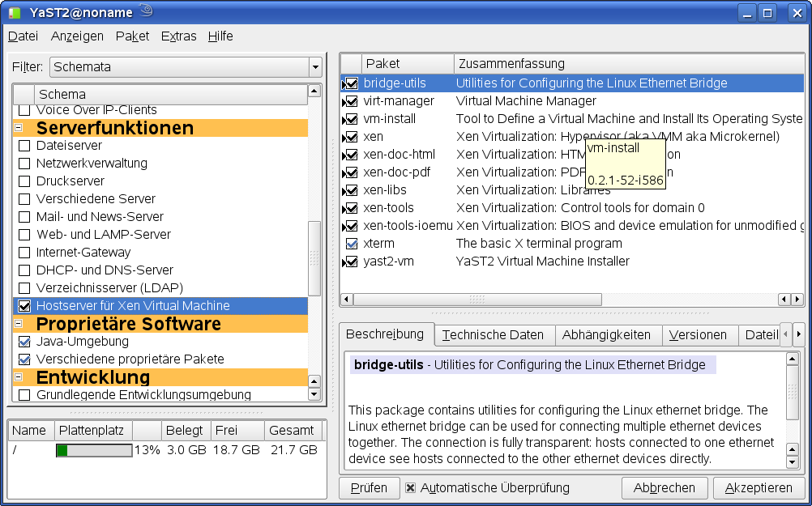Screen dimensions: 812x506
Task: Uncheck Hostserver für Xen Virtual Machine
Action: (x=24, y=306)
